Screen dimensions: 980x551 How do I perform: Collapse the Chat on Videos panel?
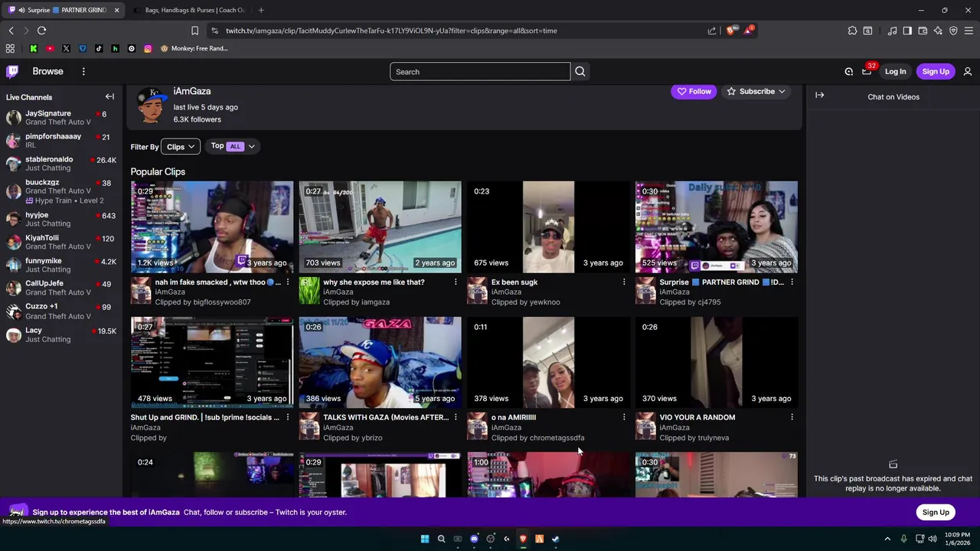tap(819, 95)
